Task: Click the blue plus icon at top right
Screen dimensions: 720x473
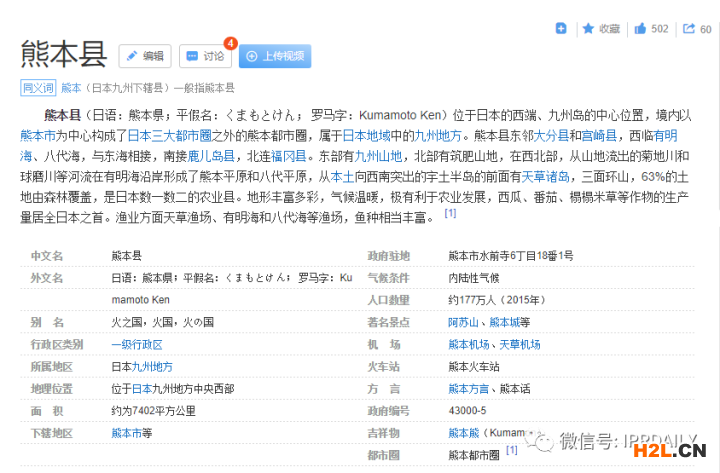Action: [562, 28]
